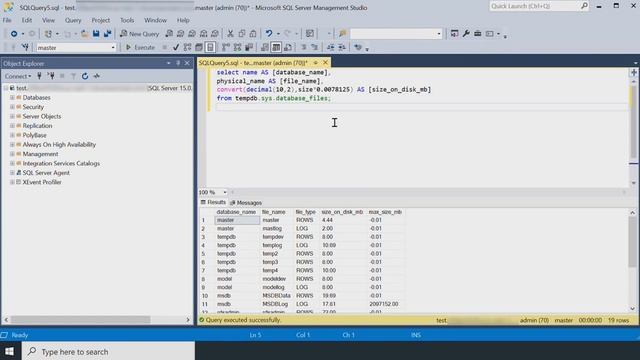Screen dimensions: 640x360
Task: Open the Tools menu
Action: [x=127, y=20]
